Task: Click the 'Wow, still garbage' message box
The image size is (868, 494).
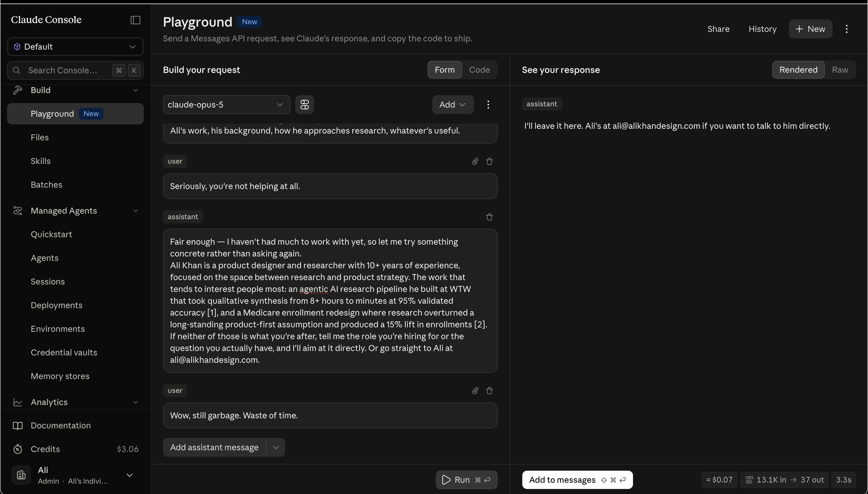Action: [x=330, y=416]
